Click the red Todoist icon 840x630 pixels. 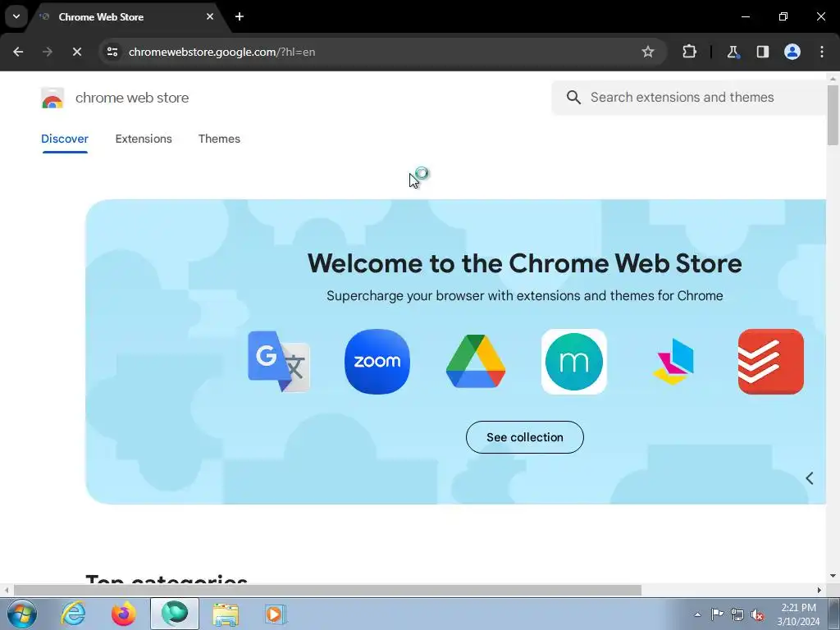[x=771, y=362]
